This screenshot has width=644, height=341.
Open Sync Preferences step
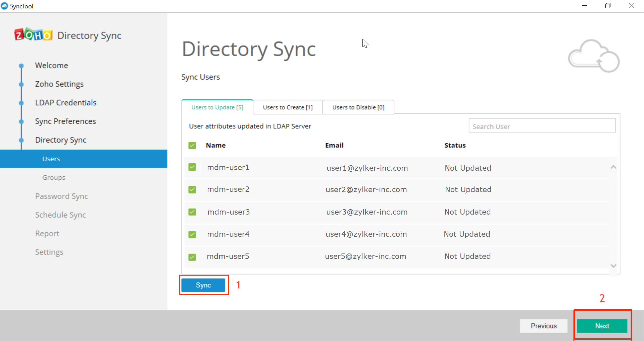(x=65, y=121)
